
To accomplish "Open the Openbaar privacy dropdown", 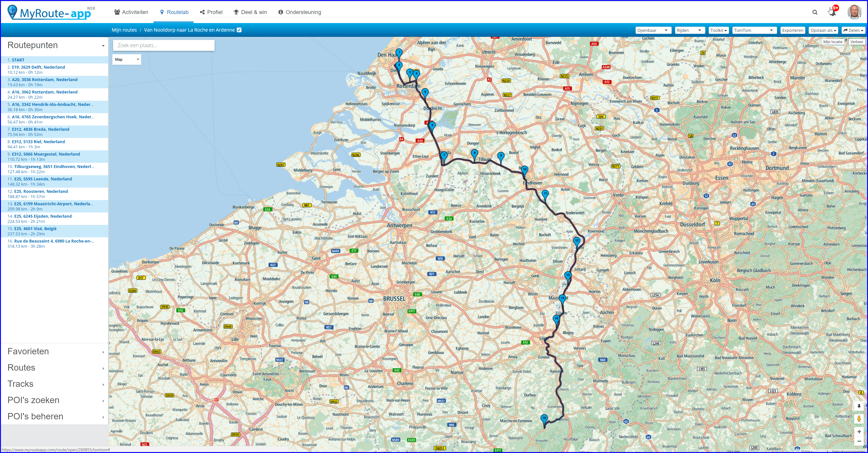I will pyautogui.click(x=653, y=30).
